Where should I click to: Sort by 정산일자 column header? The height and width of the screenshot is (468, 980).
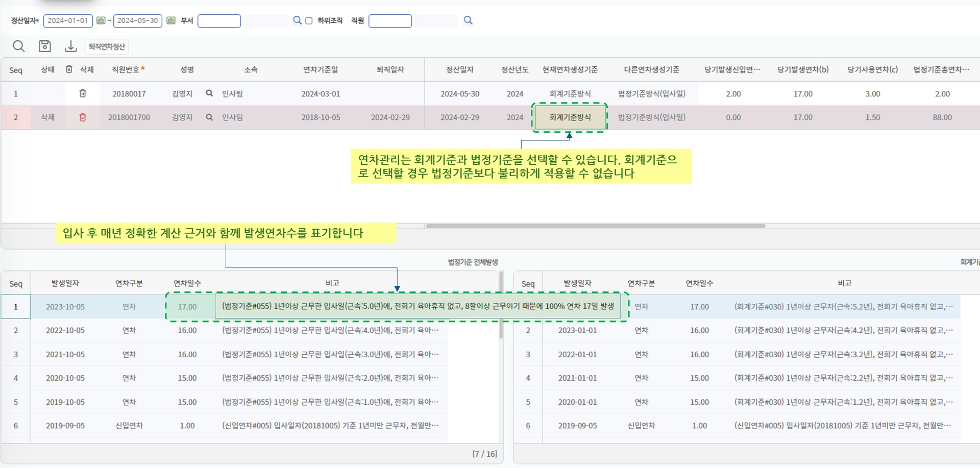[460, 69]
